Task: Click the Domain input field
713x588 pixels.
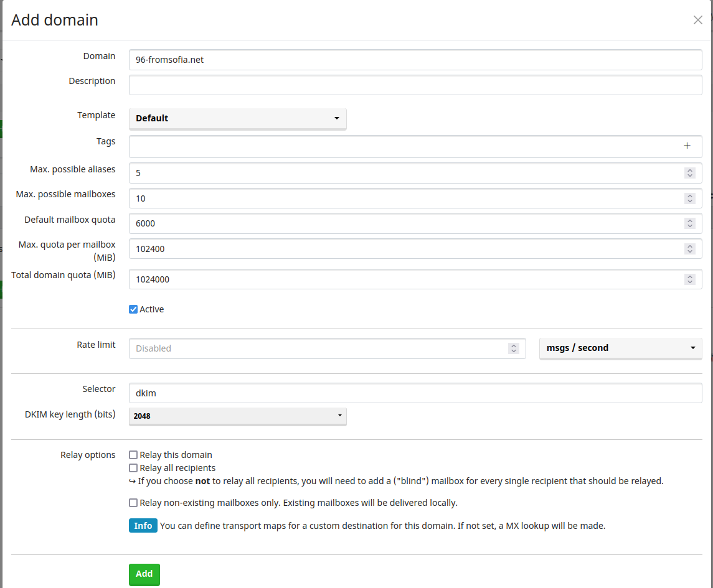Action: click(x=415, y=60)
